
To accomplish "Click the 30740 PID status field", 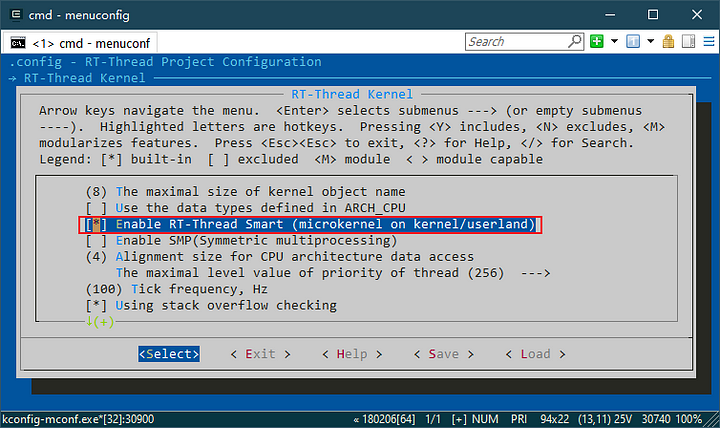I will click(656, 419).
